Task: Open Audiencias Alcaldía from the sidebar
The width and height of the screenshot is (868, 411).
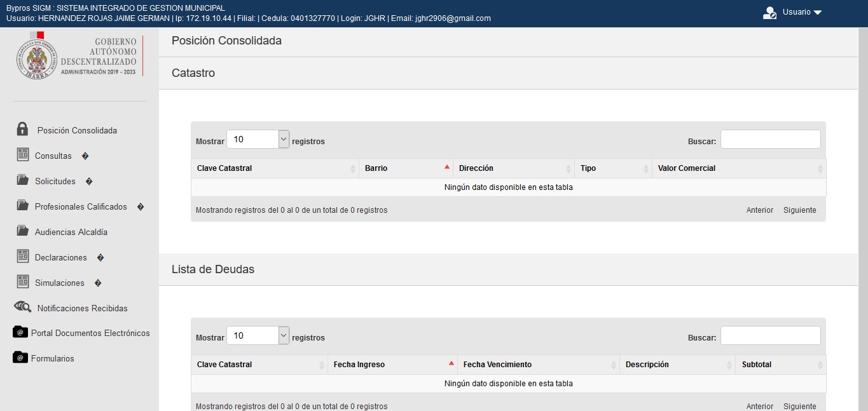Action: [71, 232]
